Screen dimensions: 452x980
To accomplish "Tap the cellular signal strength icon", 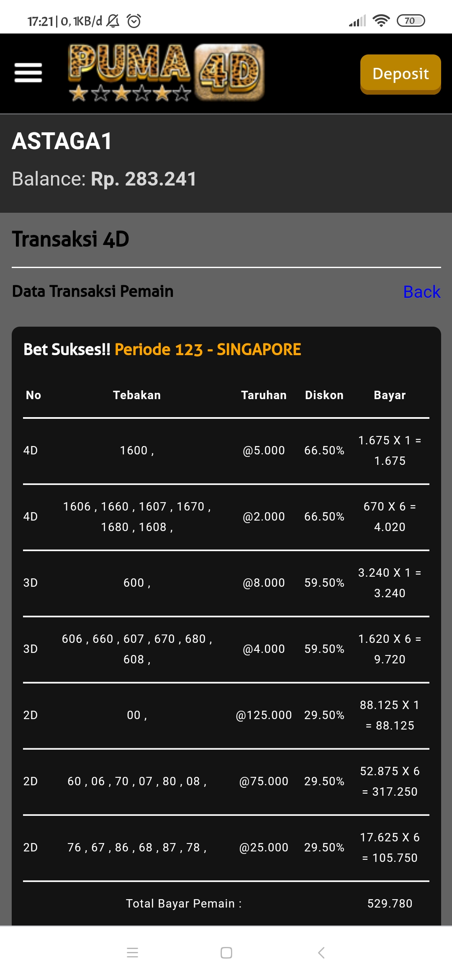I will 357,21.
